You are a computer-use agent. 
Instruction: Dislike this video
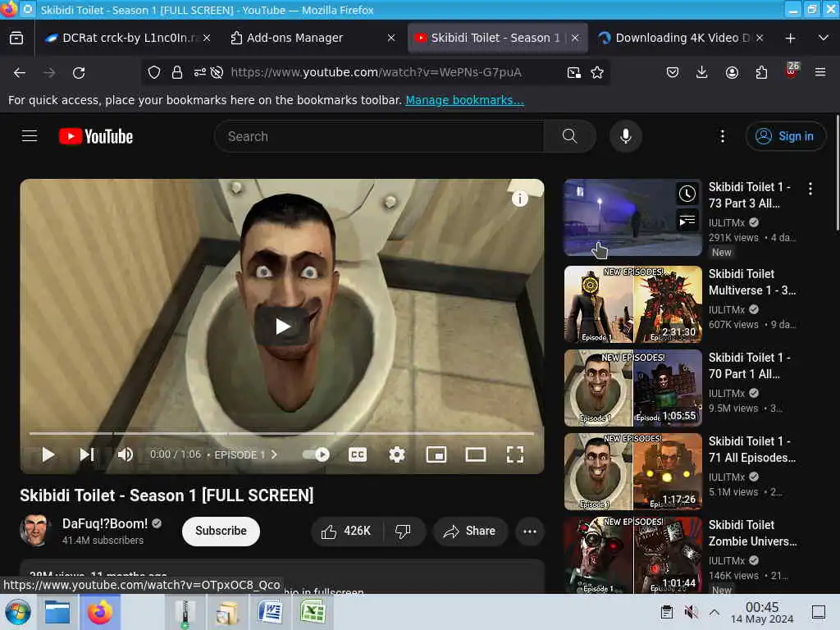point(404,531)
